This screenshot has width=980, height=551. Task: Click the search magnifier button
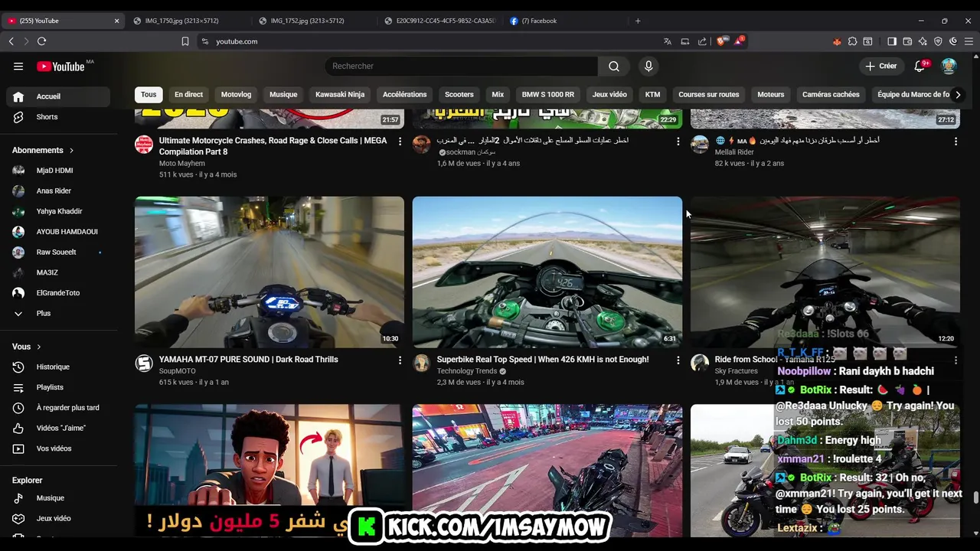coord(614,67)
